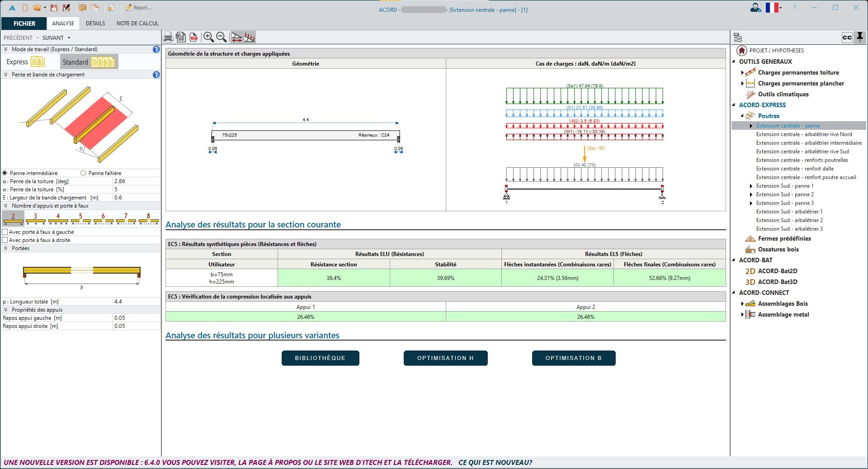The image size is (868, 469).
Task: Toggle the load cases display icon
Action: point(250,37)
